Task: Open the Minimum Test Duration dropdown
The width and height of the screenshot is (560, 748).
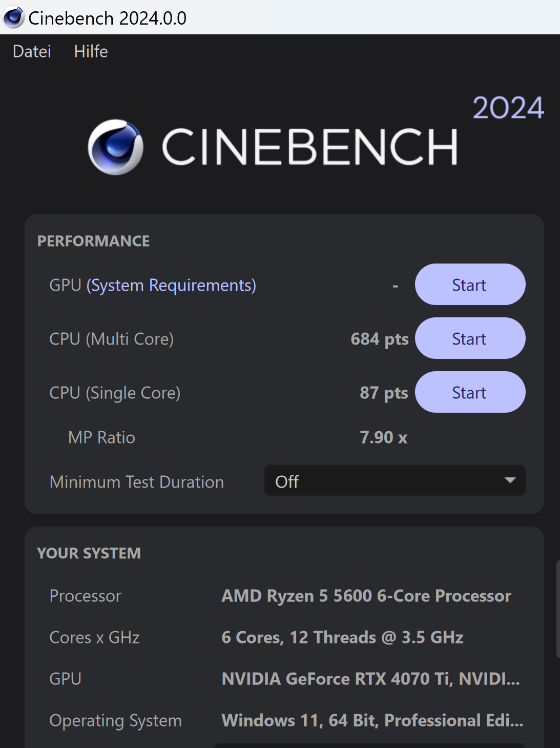Action: coord(395,481)
